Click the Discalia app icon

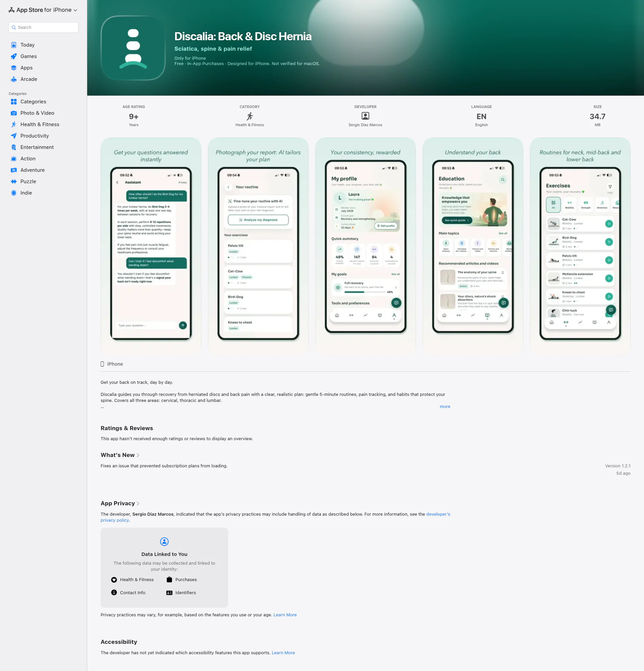click(x=133, y=48)
